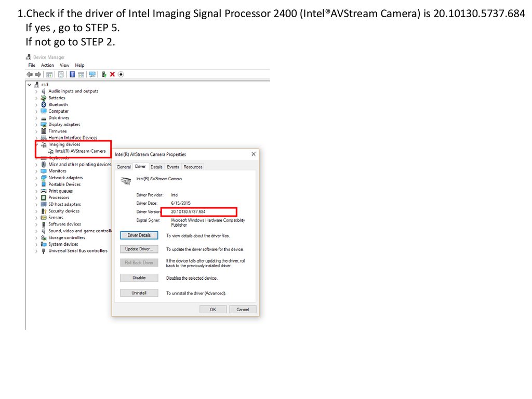Viewport: 532px width, 399px height.
Task: Expand the Disk drives category
Action: coord(36,118)
